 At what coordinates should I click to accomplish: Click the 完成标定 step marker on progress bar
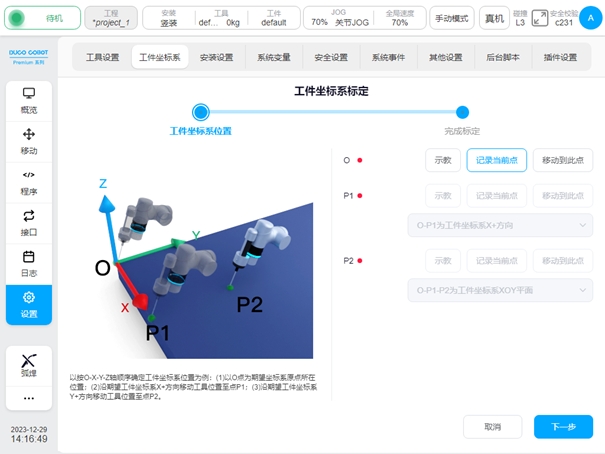point(462,113)
